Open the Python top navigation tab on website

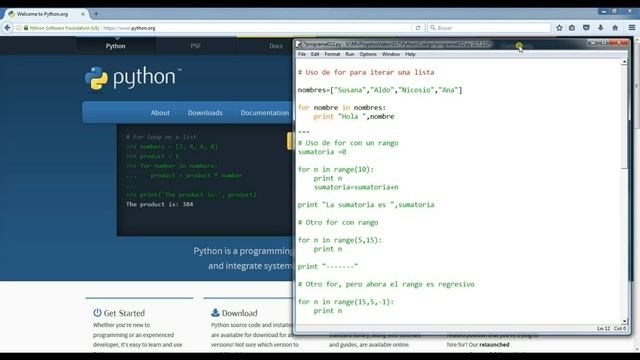(x=116, y=46)
